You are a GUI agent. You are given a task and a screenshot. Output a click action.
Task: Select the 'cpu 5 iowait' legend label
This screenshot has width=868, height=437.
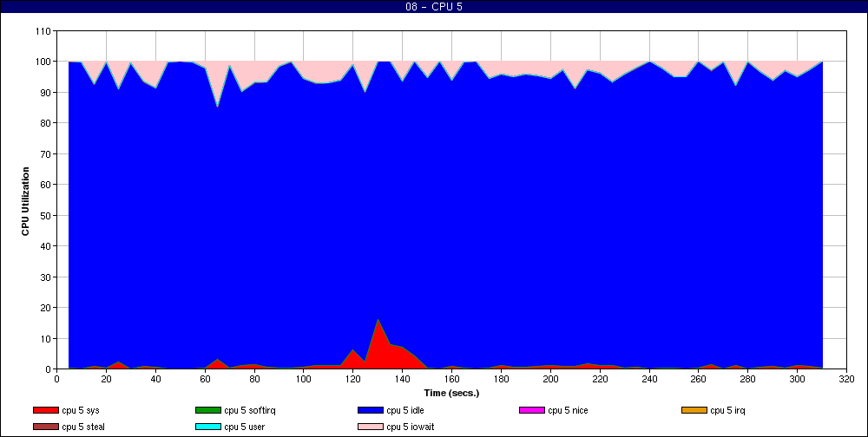(x=411, y=427)
